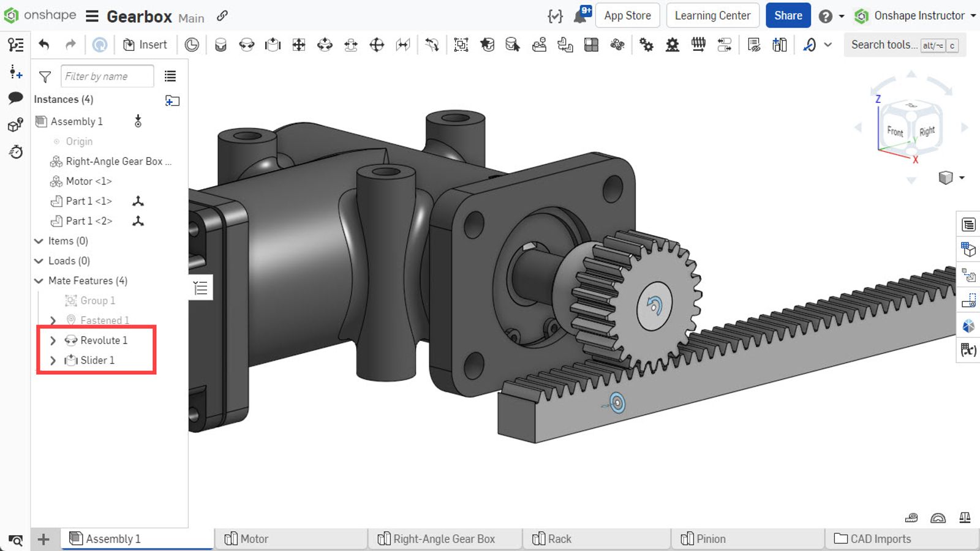980x551 pixels.
Task: Open versions and history from the left sidebar
Action: tap(15, 152)
